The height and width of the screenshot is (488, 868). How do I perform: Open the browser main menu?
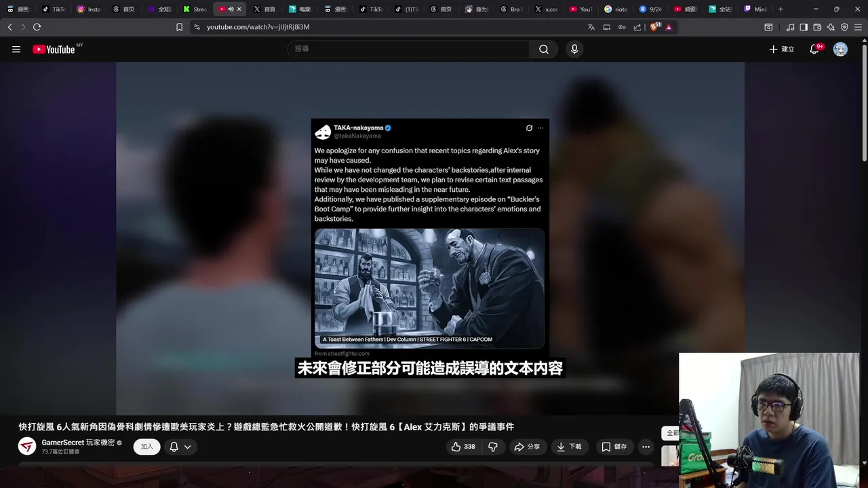coord(858,27)
